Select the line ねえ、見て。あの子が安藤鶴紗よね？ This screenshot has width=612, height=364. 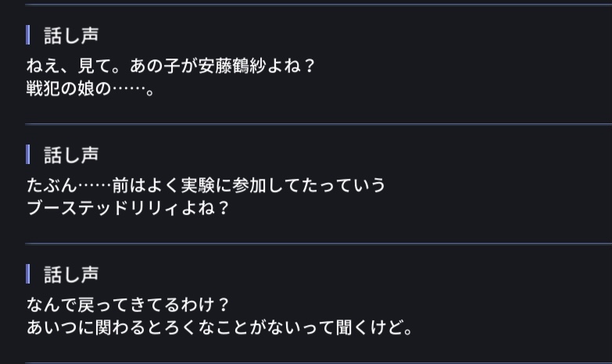pos(170,66)
